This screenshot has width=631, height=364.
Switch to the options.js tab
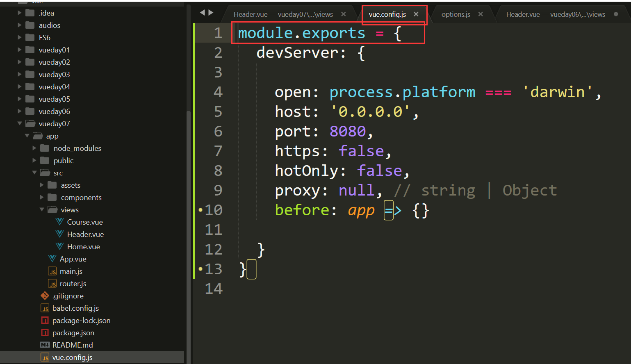pos(456,14)
